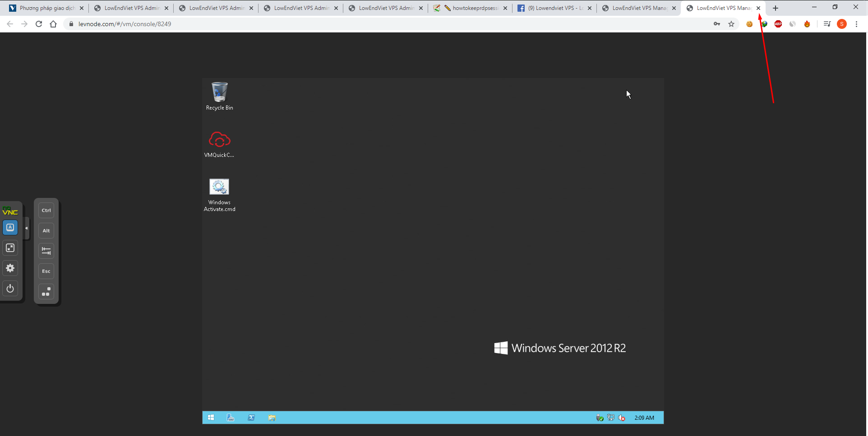Click the noVNC fullscreen button

pos(10,248)
